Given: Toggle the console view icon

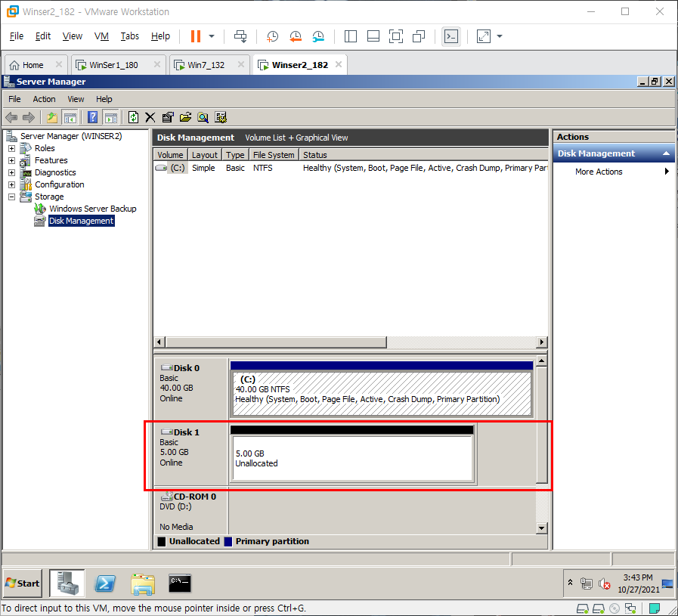Looking at the screenshot, I should pos(451,36).
